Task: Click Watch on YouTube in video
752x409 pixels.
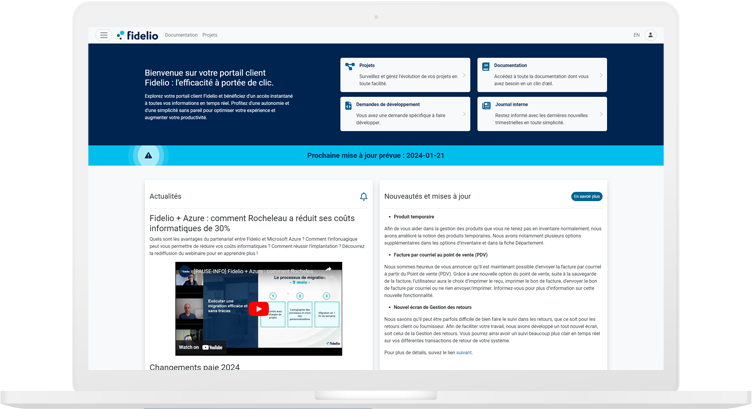Action: 200,347
